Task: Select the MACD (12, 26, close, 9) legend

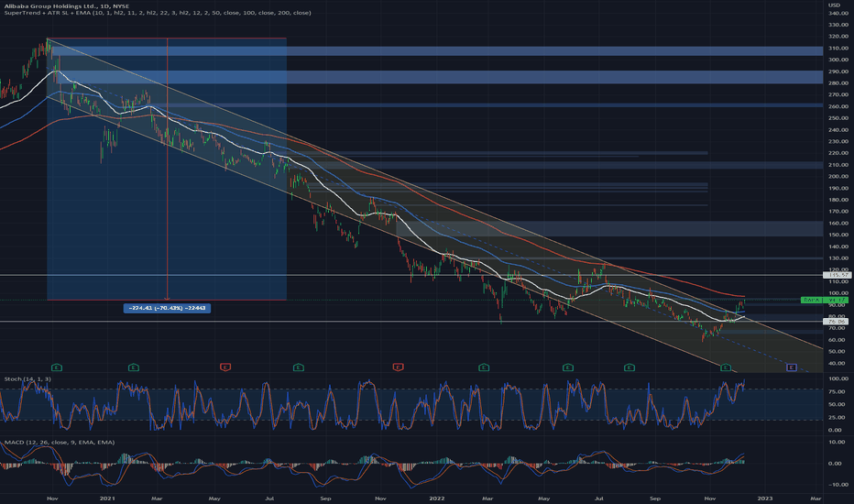Action: tap(60, 443)
